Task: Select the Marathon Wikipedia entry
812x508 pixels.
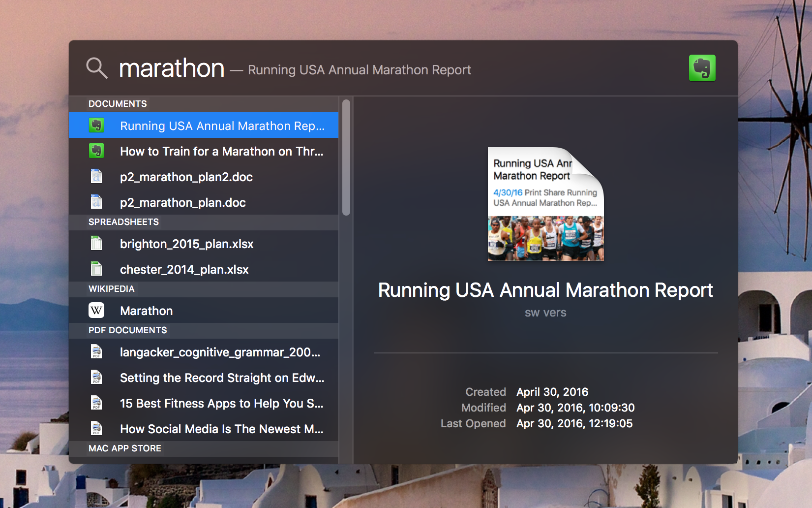Action: click(146, 310)
